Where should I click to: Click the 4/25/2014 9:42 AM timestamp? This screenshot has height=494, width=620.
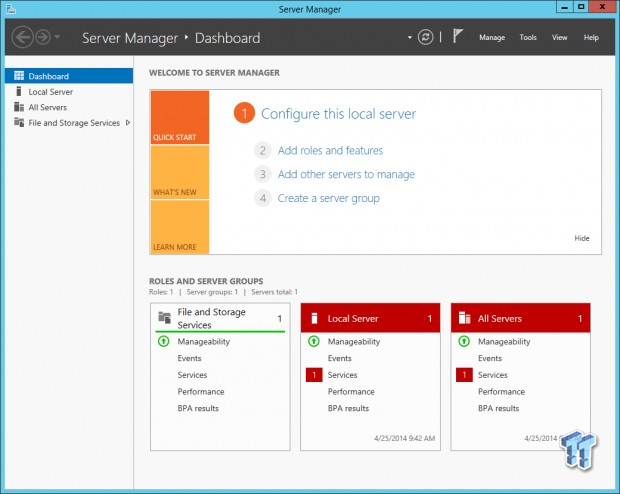tap(405, 438)
